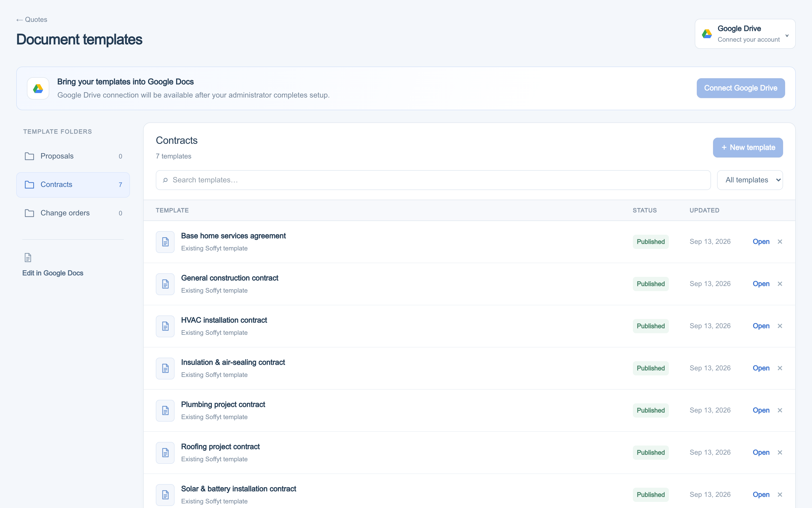Open Plumbing project contract
This screenshot has height=508, width=812.
click(x=761, y=410)
